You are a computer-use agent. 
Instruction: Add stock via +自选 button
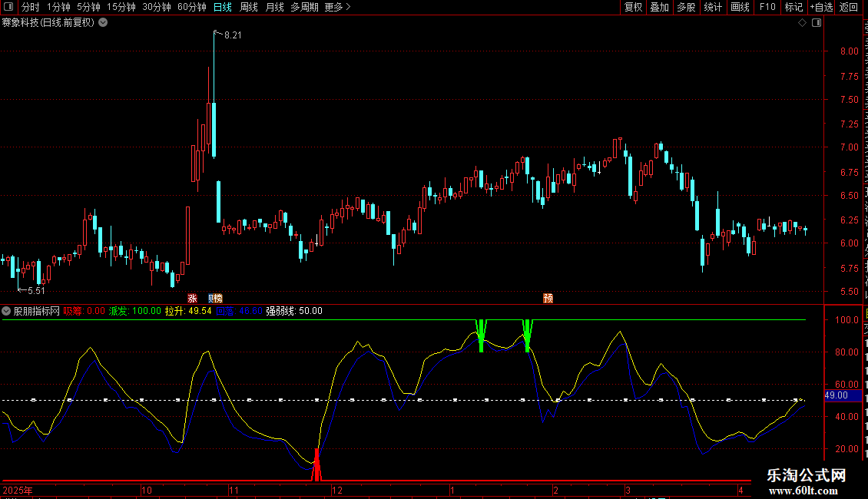click(821, 7)
